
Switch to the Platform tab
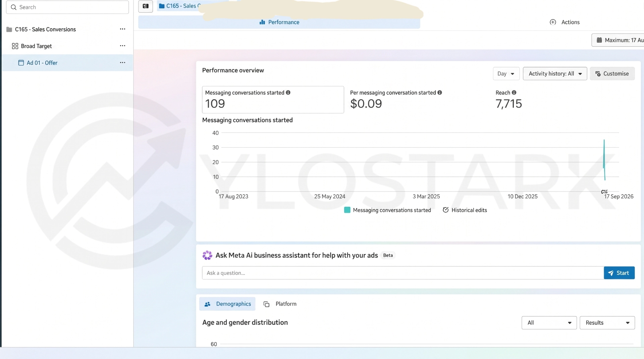point(280,304)
